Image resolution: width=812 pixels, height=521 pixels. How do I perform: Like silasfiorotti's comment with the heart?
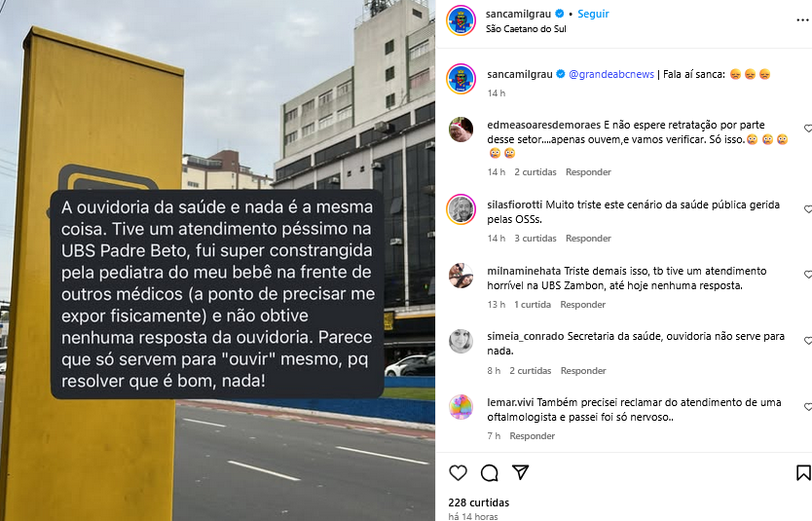(808, 208)
